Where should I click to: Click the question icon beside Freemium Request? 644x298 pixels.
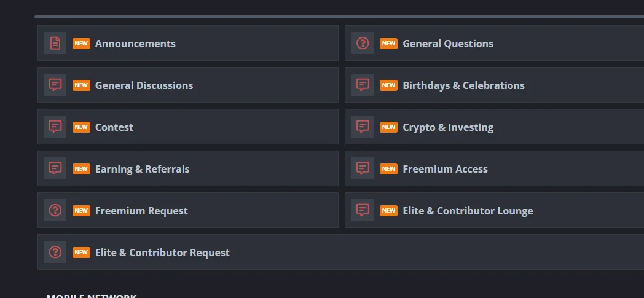55,210
